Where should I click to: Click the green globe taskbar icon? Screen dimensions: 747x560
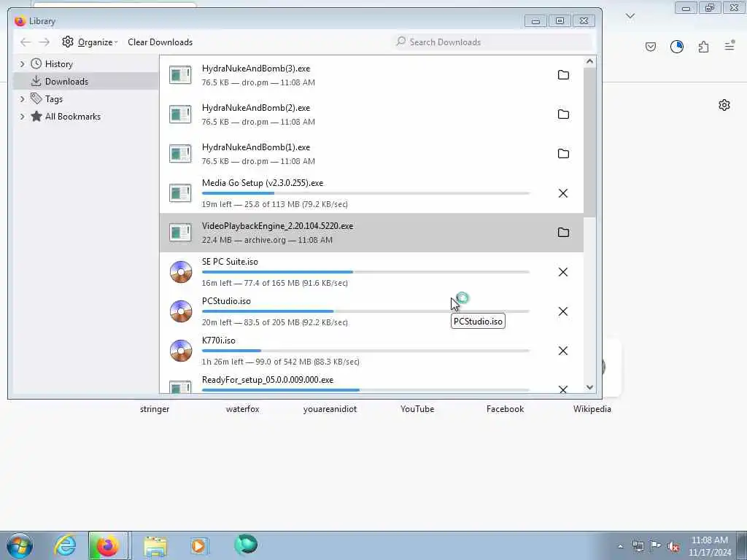[246, 545]
